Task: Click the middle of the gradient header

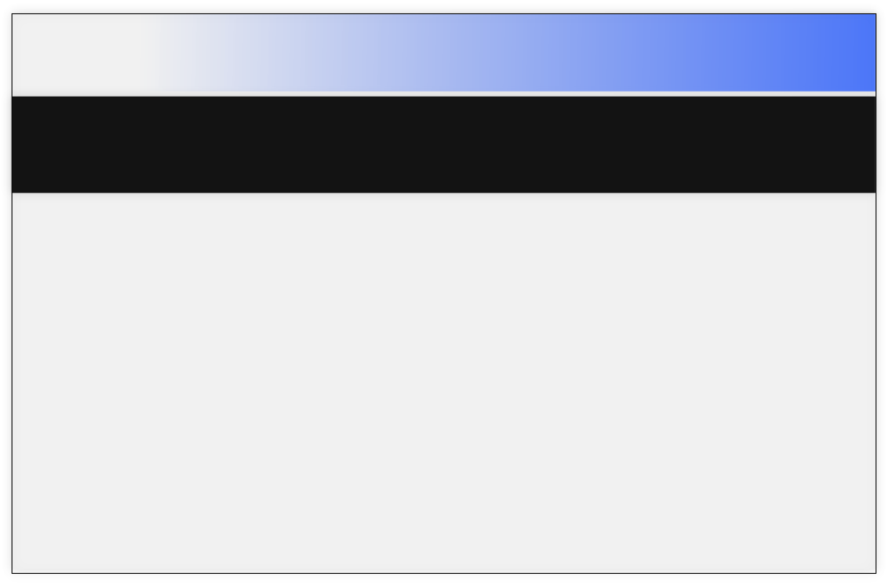Action: coord(444,52)
